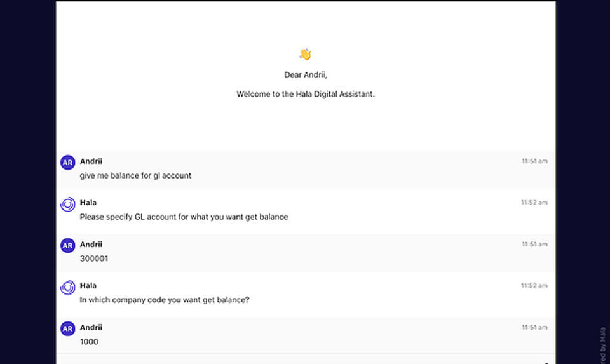Click the Hala sender name above company code question
The width and height of the screenshot is (610, 364).
(x=88, y=285)
